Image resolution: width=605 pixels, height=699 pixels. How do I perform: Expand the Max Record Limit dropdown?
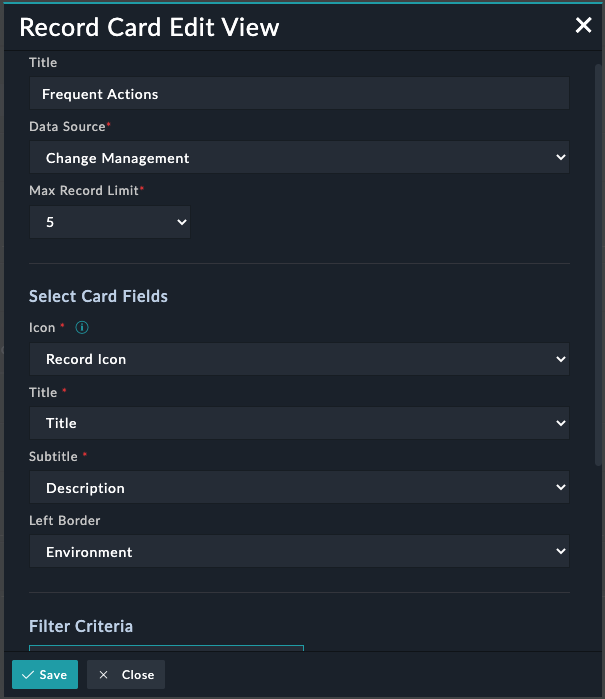[110, 222]
